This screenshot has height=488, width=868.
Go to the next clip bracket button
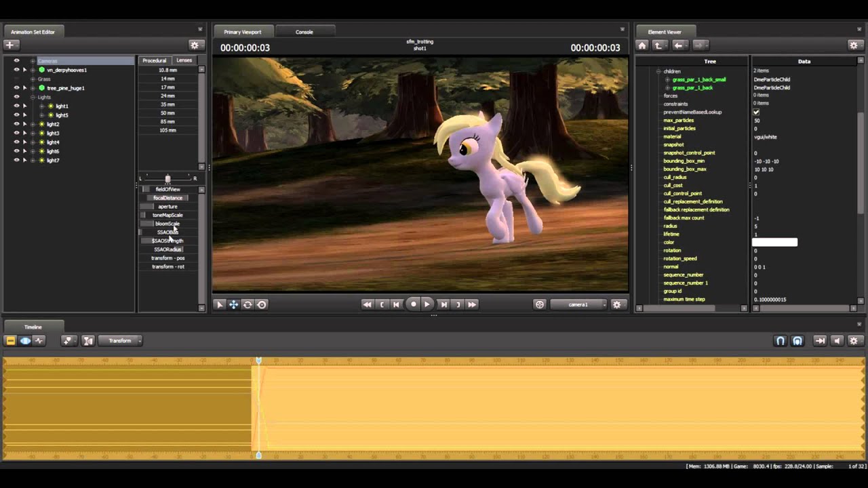point(458,304)
